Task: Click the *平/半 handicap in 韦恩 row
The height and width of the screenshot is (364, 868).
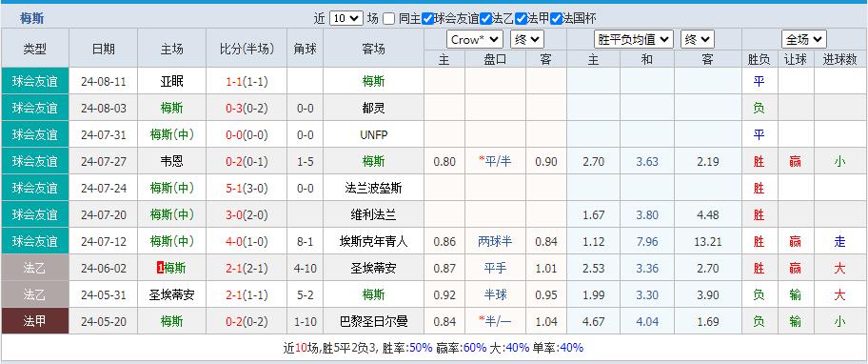Action: (x=496, y=161)
